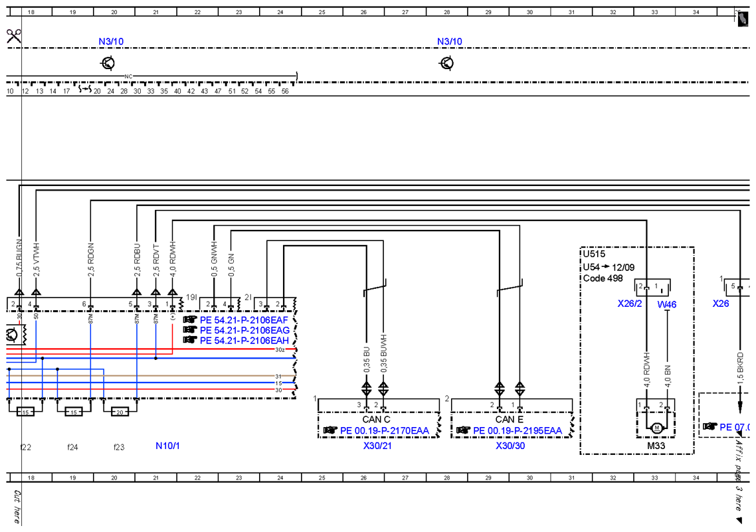Select the W46 ground label
Viewport: 756px width, 532px height.
coord(667,305)
